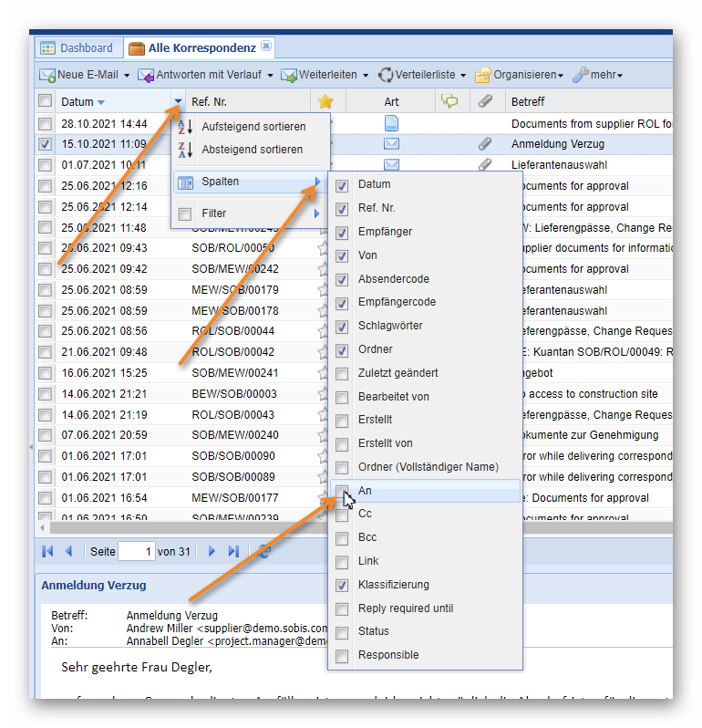The height and width of the screenshot is (728, 702).
Task: Enable the Cc column checkbox
Action: [342, 514]
